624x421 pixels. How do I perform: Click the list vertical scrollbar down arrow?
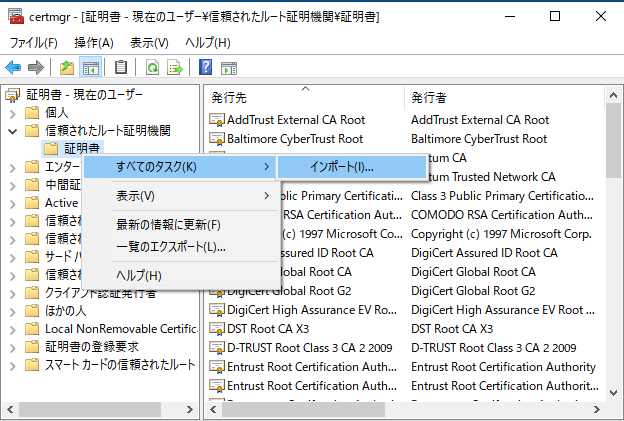coord(613,393)
